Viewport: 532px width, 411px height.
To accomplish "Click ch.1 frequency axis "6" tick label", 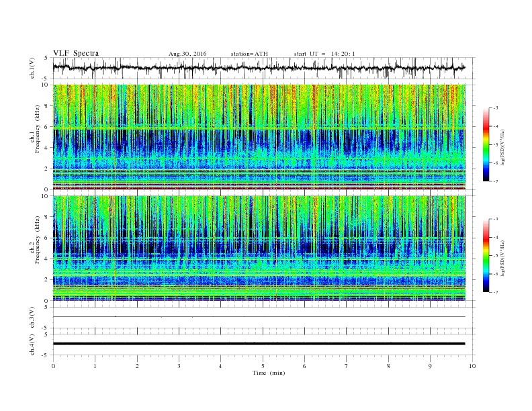I will pyautogui.click(x=46, y=127).
